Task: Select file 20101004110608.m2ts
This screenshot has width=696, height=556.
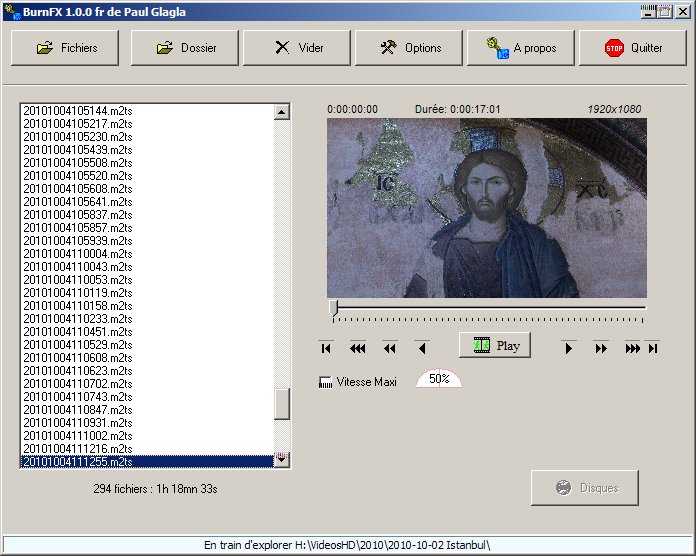Action: click(x=147, y=358)
